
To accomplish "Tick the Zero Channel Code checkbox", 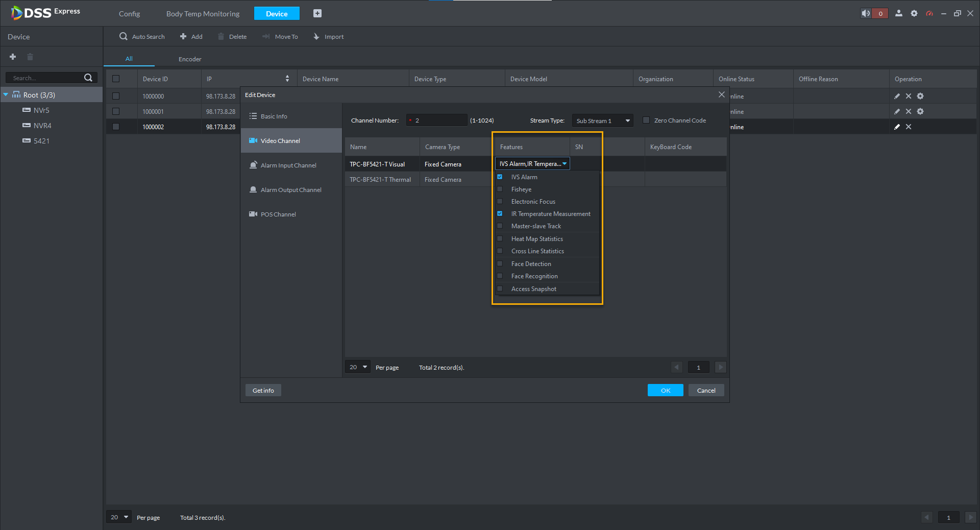I will pos(646,121).
